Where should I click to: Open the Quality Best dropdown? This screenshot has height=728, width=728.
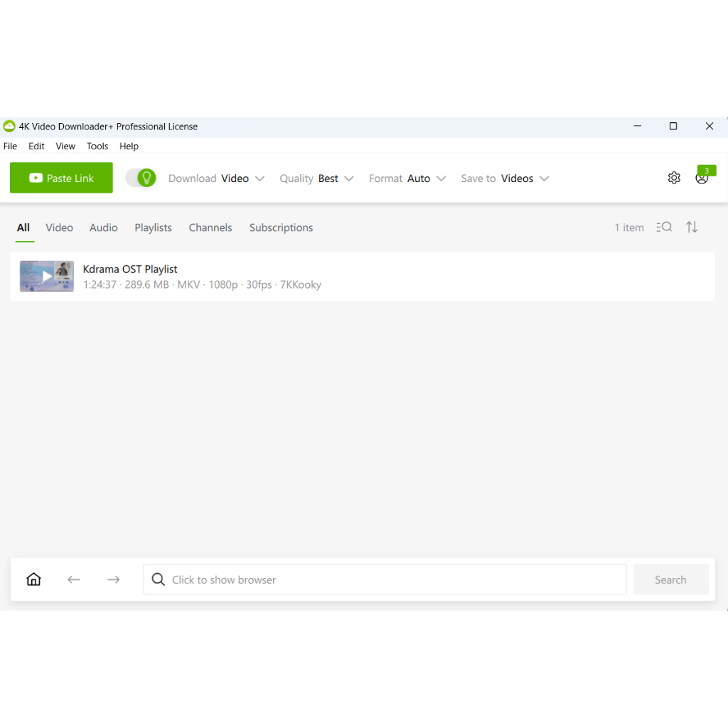click(x=316, y=178)
